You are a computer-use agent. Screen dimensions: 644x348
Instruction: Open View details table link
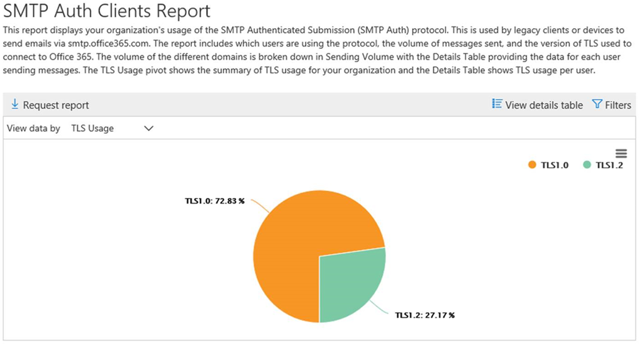537,105
